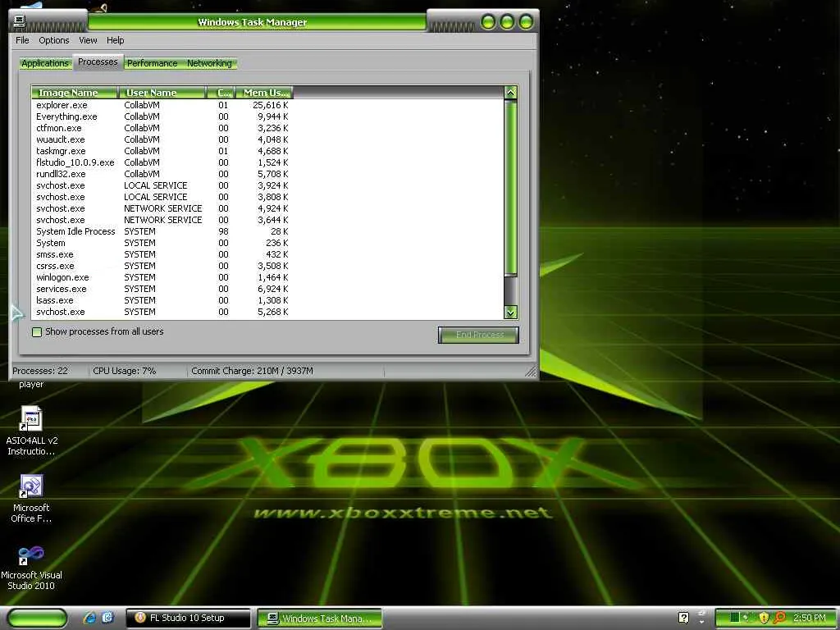Select svchost.exe using 3,924 K memory

[162, 185]
